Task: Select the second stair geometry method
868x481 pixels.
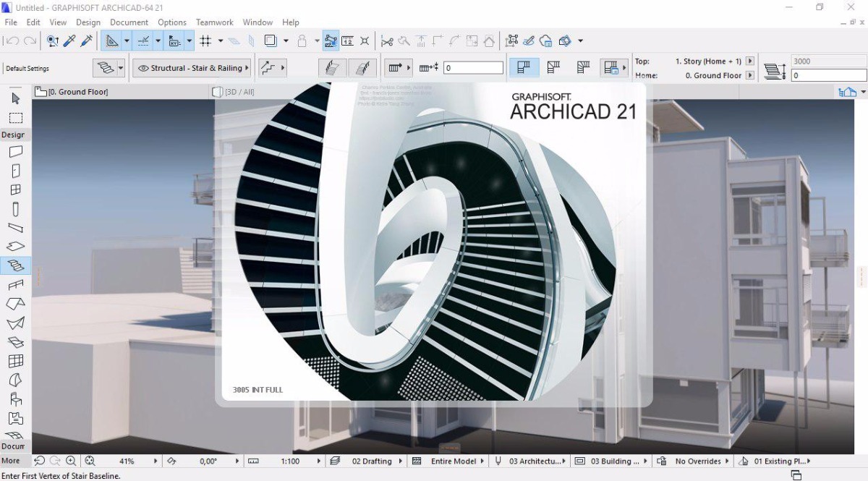Action: point(554,68)
